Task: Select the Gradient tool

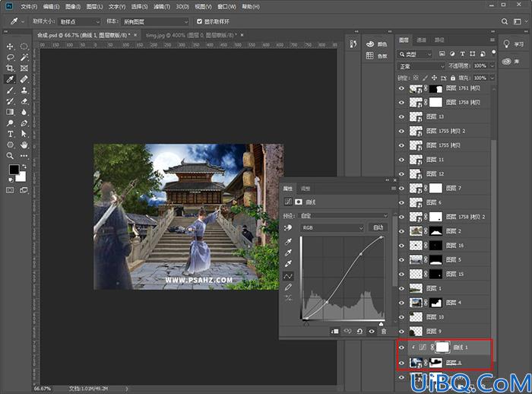Action: [10, 112]
